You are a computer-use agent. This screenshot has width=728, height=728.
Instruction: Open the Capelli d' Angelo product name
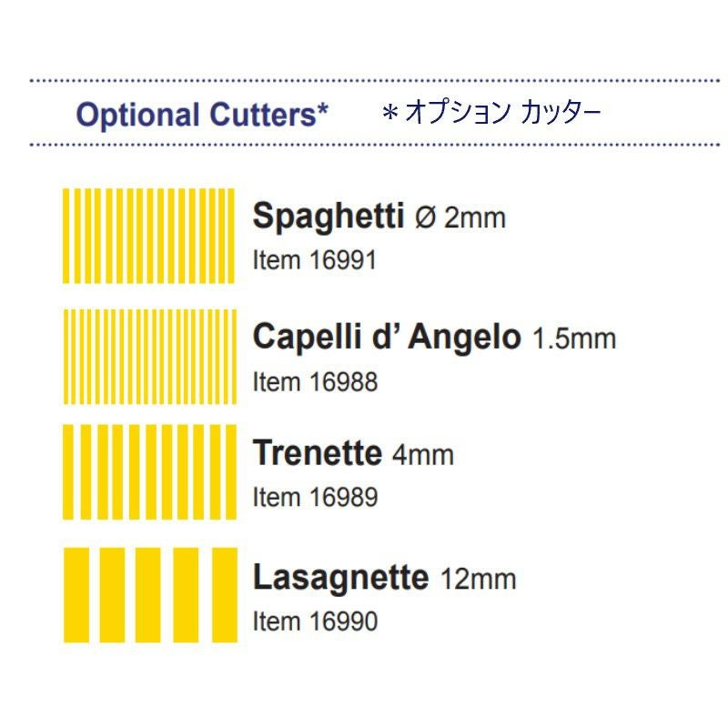387,338
